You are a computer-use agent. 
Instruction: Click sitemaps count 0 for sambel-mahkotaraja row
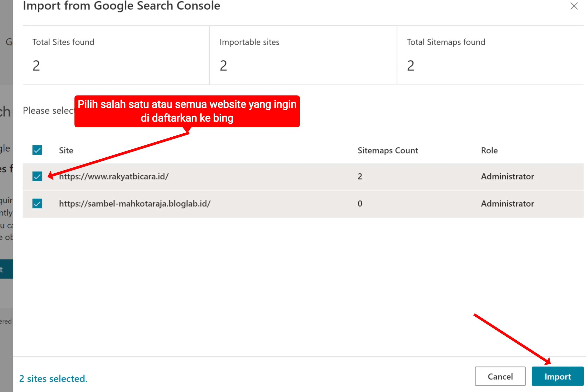point(360,204)
